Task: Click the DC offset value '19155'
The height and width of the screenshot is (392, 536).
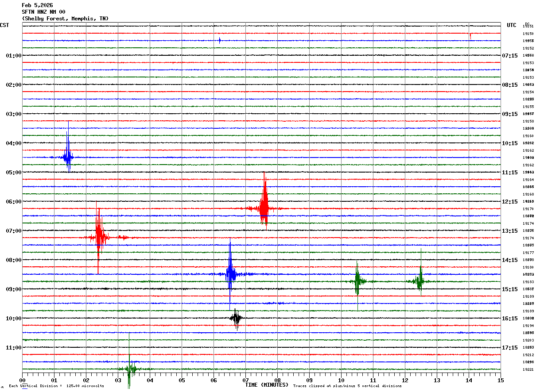Action: tap(528, 107)
